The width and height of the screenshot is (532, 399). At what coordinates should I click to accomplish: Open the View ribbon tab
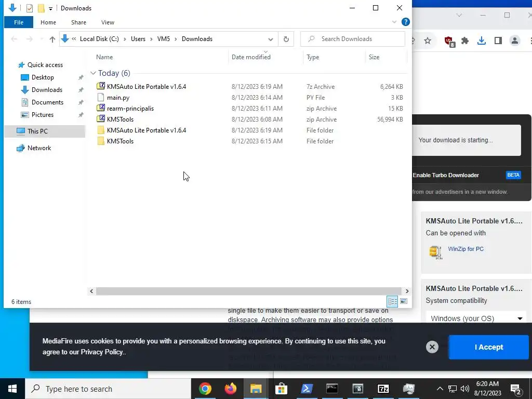(x=108, y=22)
